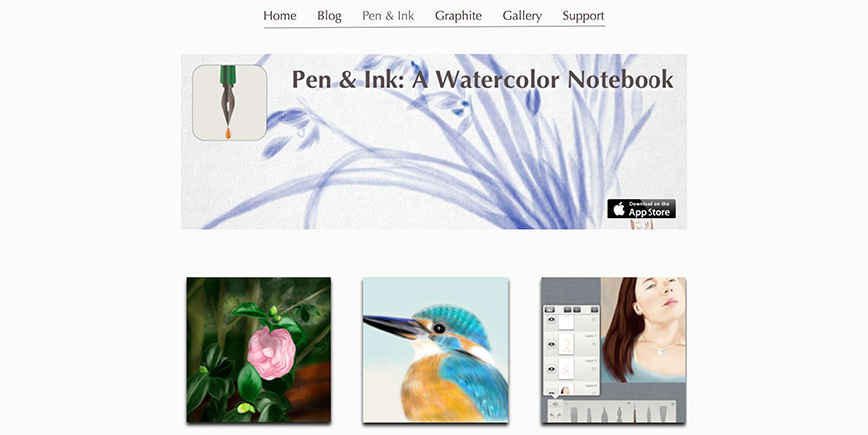Toggle the eye icon of the third layer
Viewport: 868px width, 435px height.
[552, 369]
